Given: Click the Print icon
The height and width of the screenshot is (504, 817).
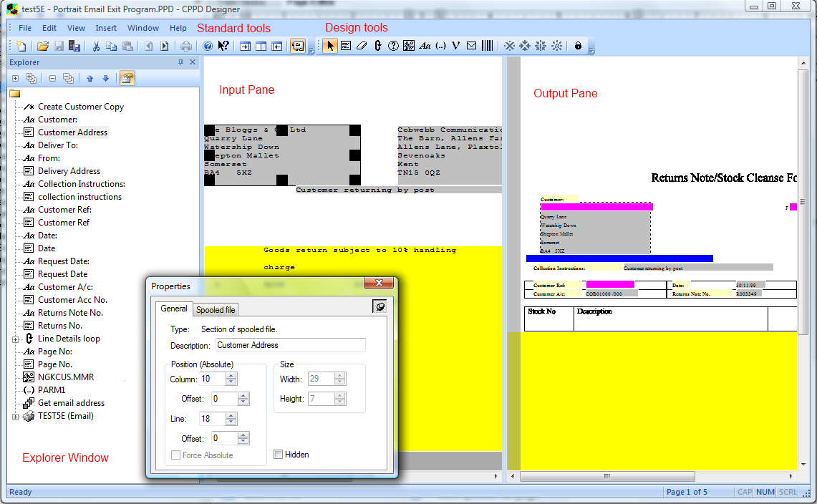Looking at the screenshot, I should pos(186,46).
